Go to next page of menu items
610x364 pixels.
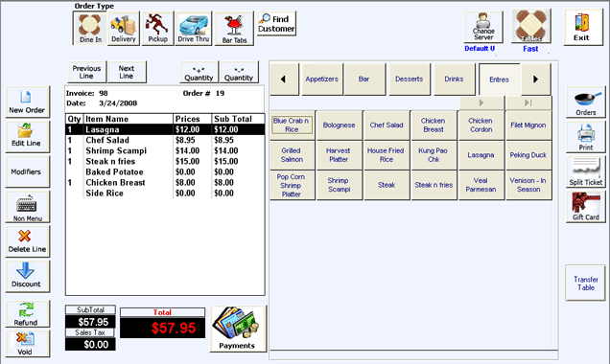[x=481, y=102]
